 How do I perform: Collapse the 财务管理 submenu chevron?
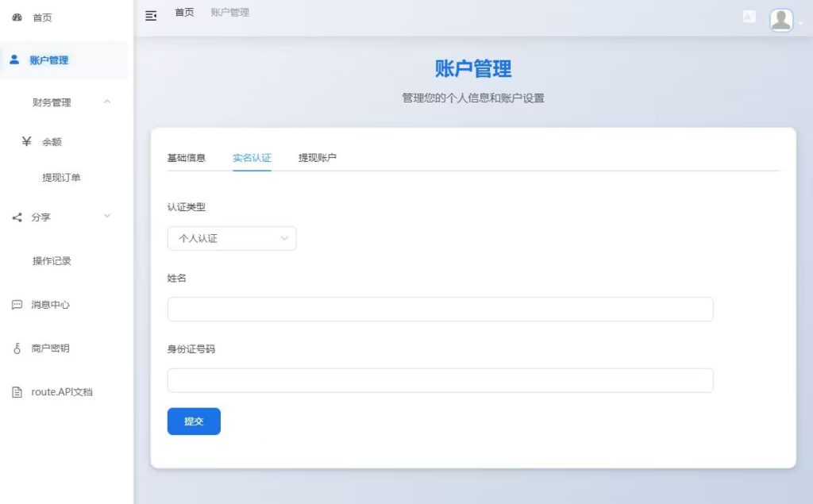click(107, 102)
